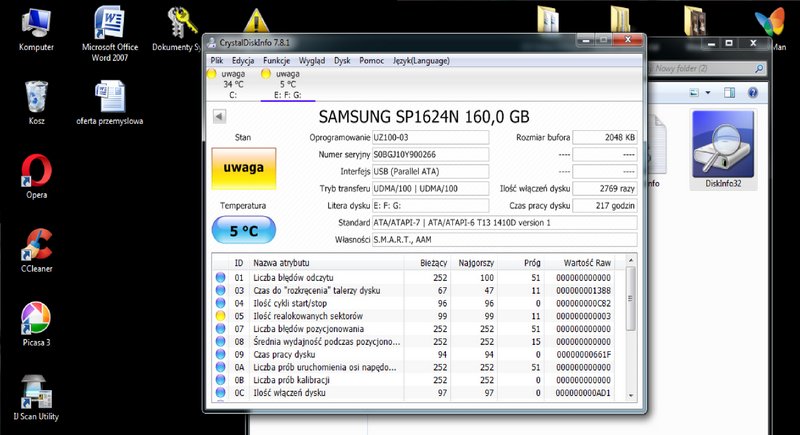Open the Plik menu
800x435 pixels.
pos(217,60)
